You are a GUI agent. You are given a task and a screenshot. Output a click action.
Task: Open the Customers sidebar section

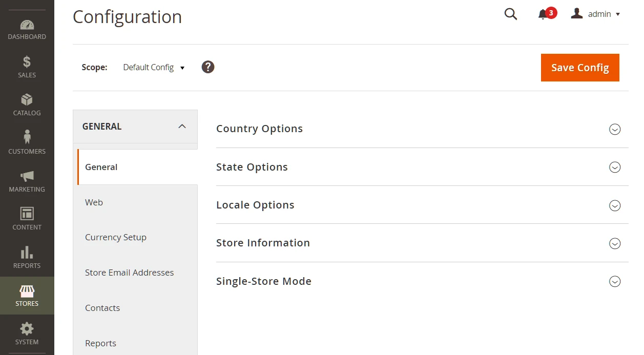pyautogui.click(x=27, y=143)
